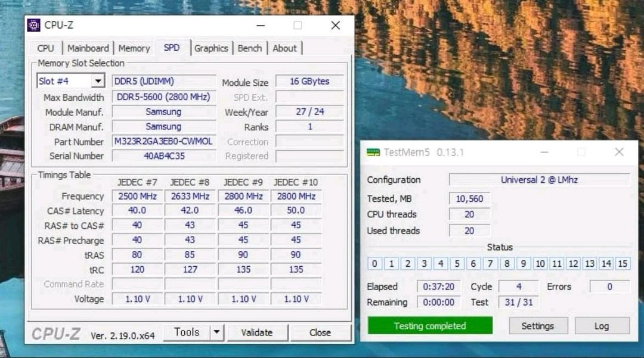Image resolution: width=644 pixels, height=358 pixels.
Task: Click the Test progress value 31 / 31
Action: [518, 303]
